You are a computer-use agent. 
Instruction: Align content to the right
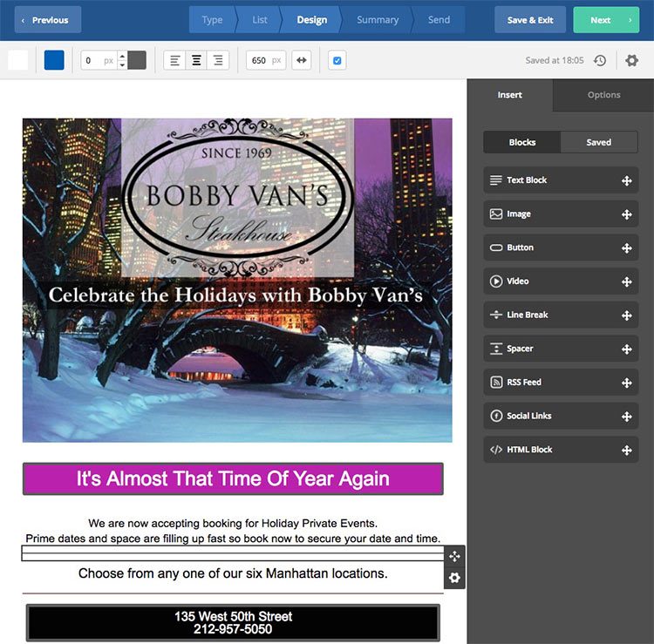coord(218,60)
